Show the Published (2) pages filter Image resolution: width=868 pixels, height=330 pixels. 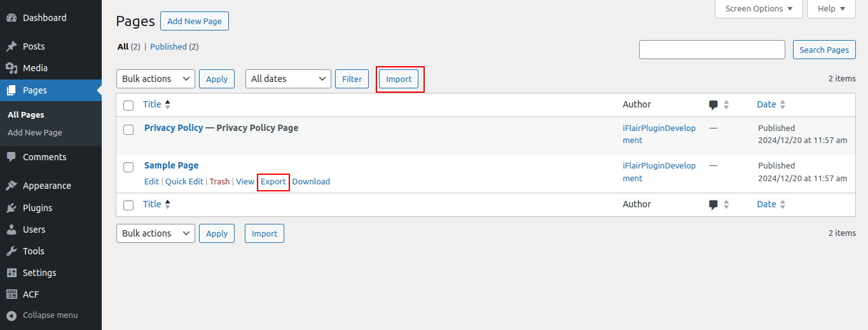(x=174, y=47)
